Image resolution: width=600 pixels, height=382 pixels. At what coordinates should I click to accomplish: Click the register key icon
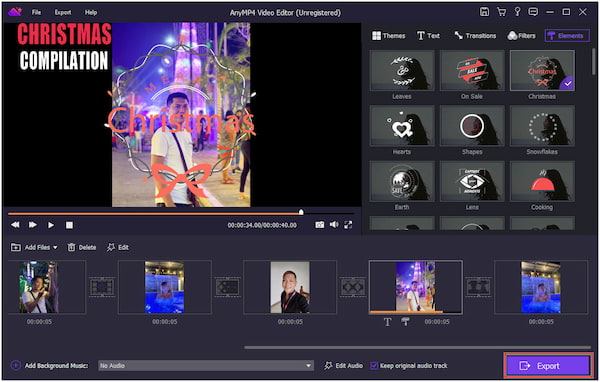pos(517,12)
